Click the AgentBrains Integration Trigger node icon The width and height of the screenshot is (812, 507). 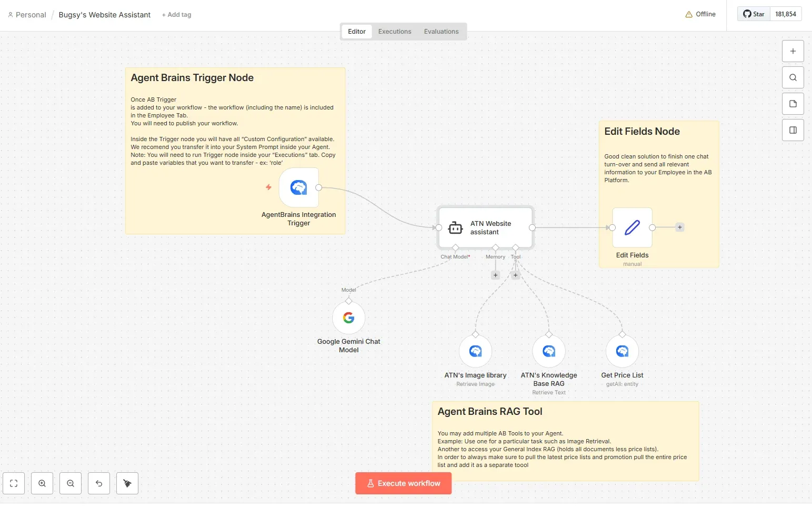[298, 187]
